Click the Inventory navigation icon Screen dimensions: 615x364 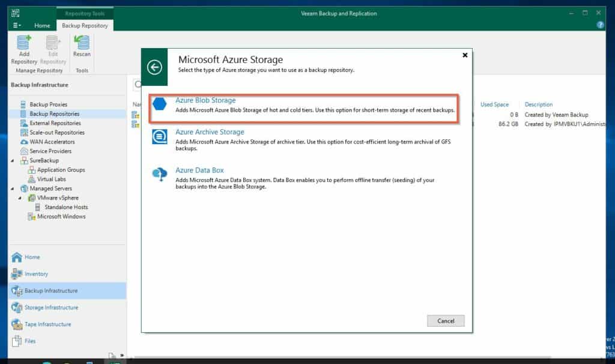17,274
